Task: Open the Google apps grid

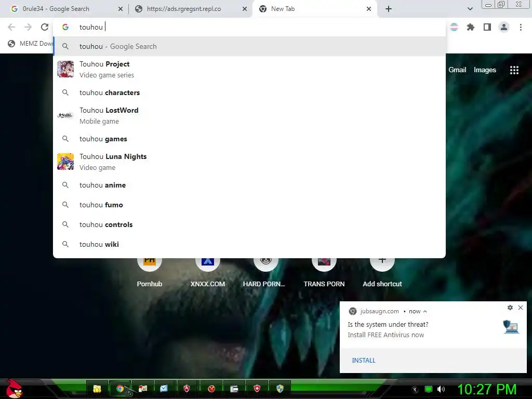Action: [514, 70]
